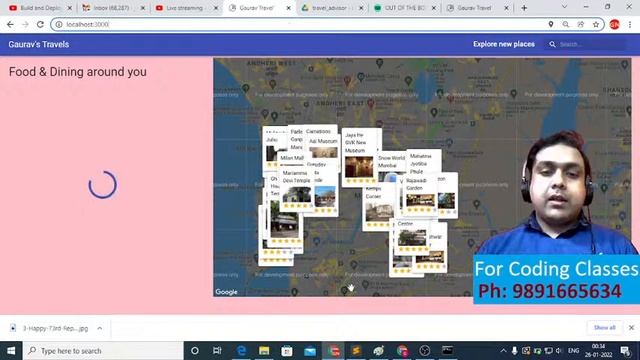640x360 pixels.
Task: Close the Live streaming tab
Action: 216,8
